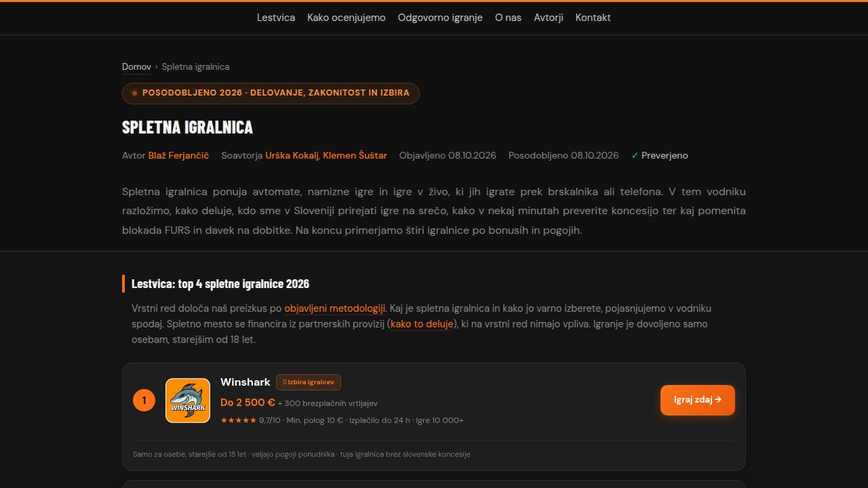Viewport: 868px width, 488px height.
Task: Go to Odgovorno igranje
Action: pyautogui.click(x=440, y=18)
